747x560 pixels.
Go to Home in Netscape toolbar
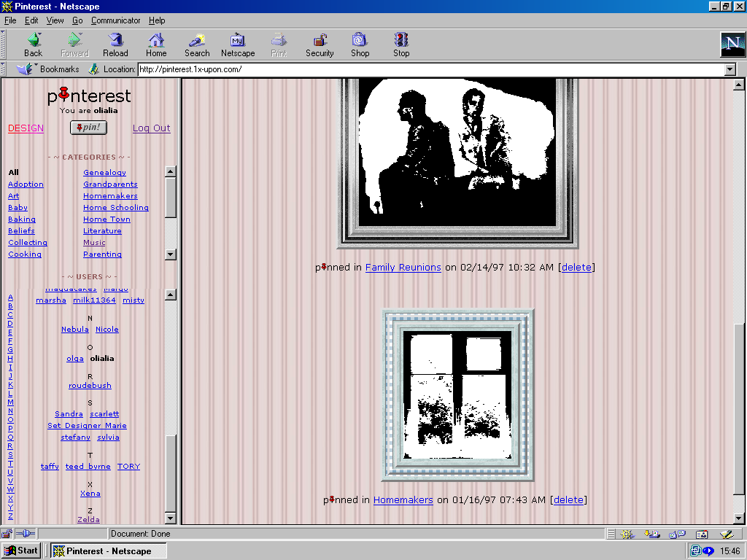click(156, 44)
